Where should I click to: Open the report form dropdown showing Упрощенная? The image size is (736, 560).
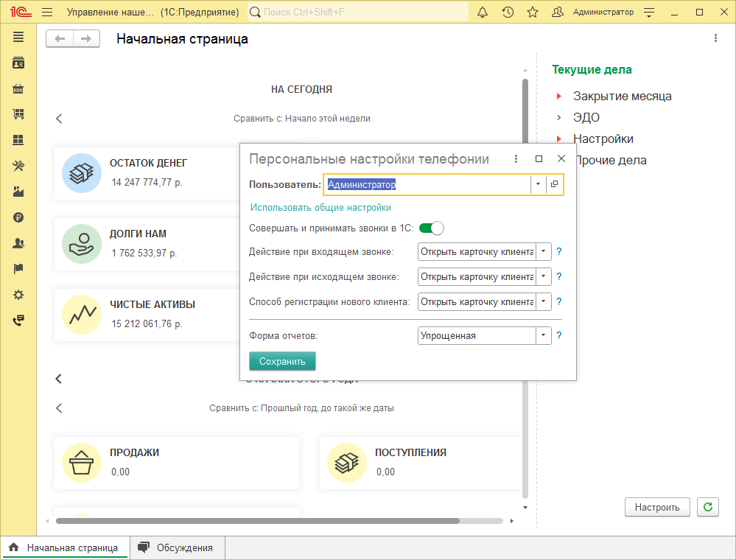(x=543, y=335)
